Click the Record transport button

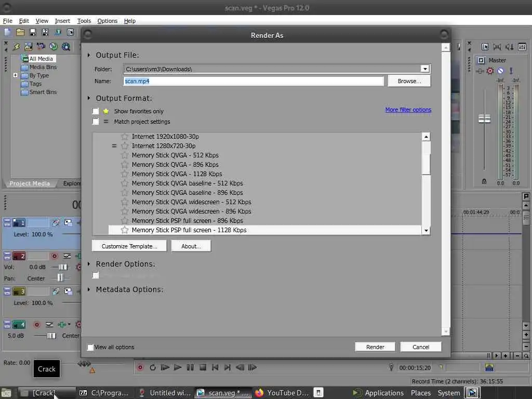tap(140, 367)
